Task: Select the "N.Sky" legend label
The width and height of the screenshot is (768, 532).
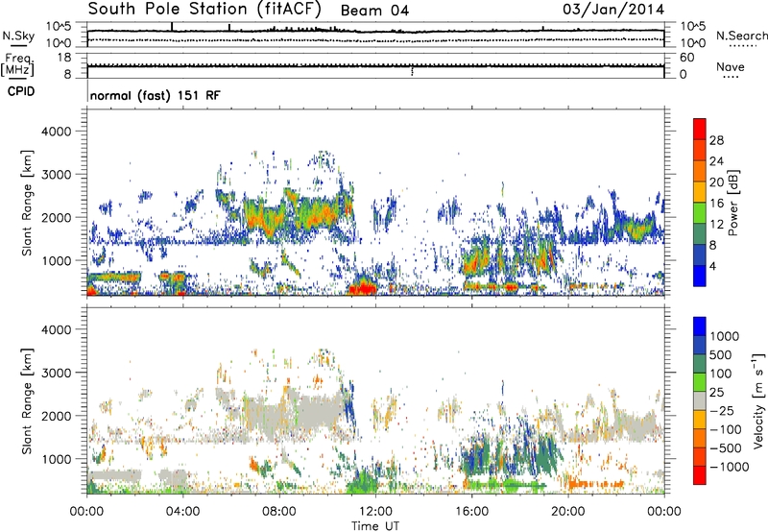Action: pyautogui.click(x=18, y=36)
